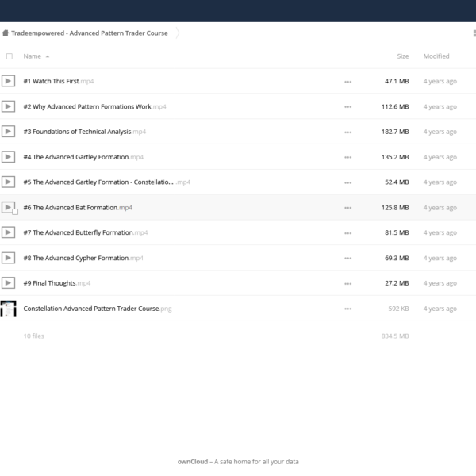The image size is (476, 476).
Task: Click the 10 files summary text
Action: [x=33, y=336]
